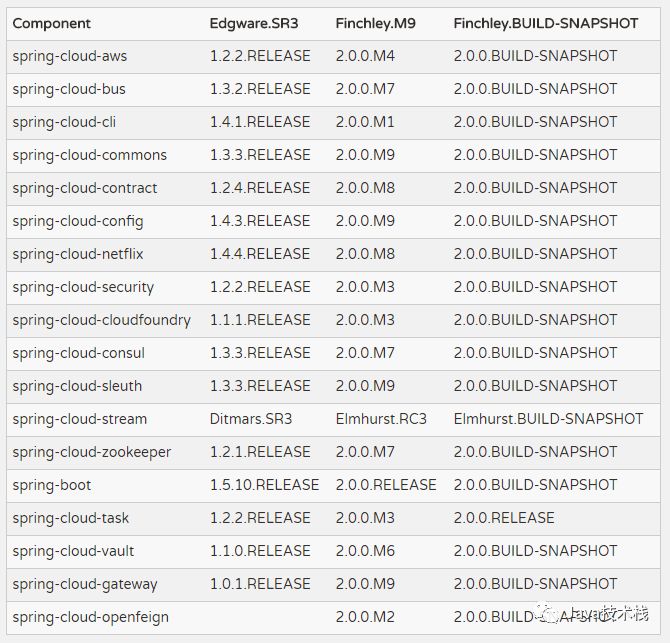Image resolution: width=670 pixels, height=643 pixels.
Task: Click the Component column header
Action: (51, 23)
